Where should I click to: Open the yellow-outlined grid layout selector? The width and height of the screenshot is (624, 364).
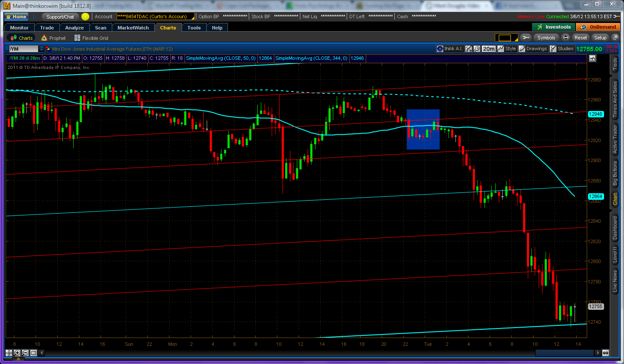(x=506, y=38)
